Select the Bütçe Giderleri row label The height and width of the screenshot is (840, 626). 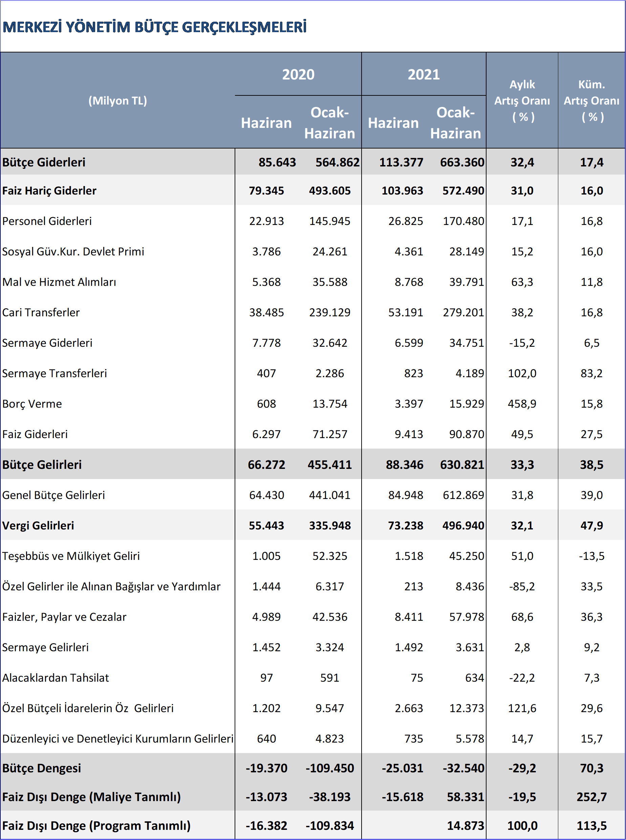tap(44, 162)
